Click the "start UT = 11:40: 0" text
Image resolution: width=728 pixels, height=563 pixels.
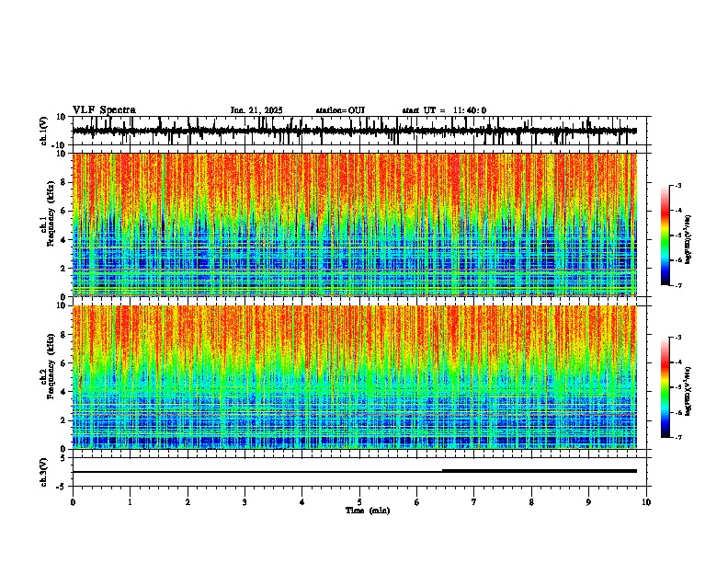point(444,110)
